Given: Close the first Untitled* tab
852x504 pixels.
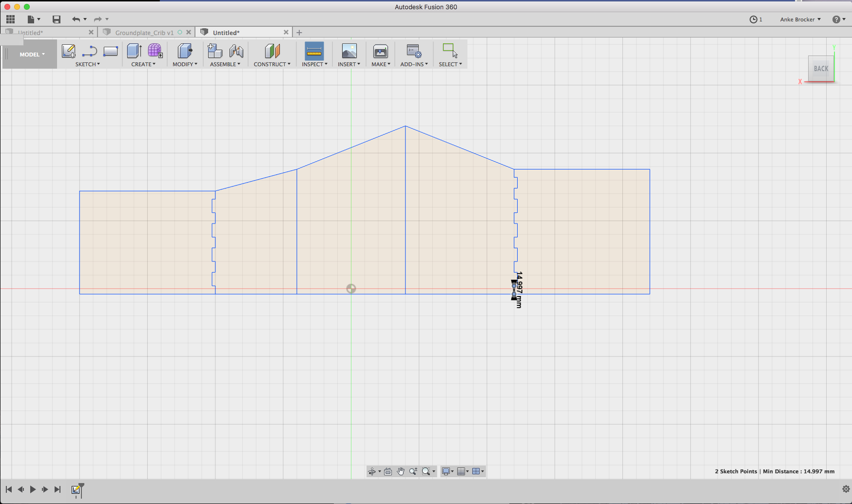Looking at the screenshot, I should pos(91,32).
